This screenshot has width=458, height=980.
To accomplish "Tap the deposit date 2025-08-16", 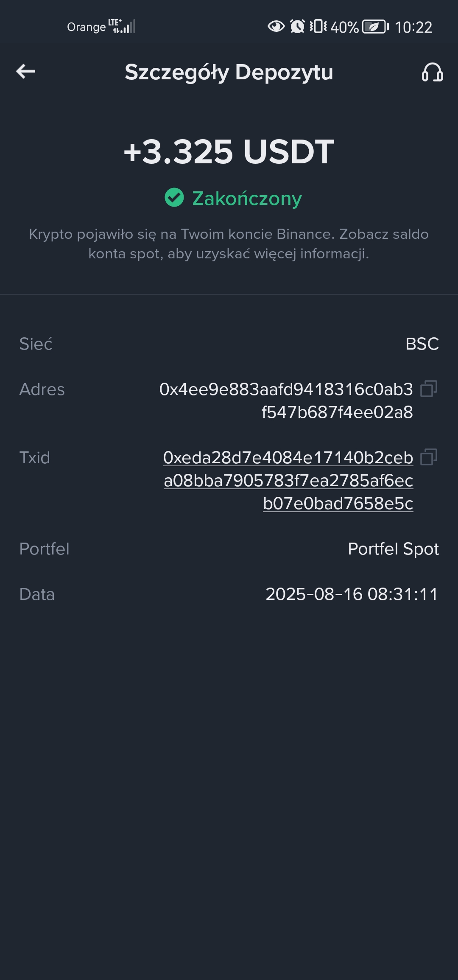I will (314, 594).
